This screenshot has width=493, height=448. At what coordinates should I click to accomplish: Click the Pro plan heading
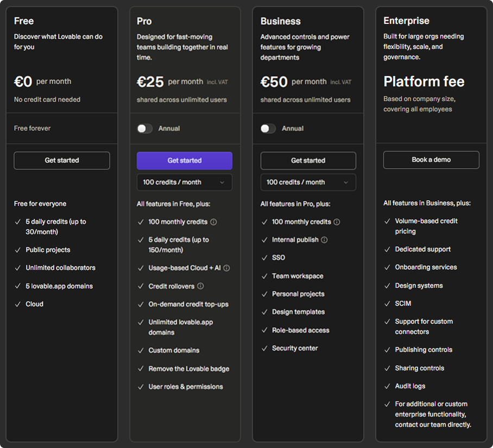tap(144, 21)
